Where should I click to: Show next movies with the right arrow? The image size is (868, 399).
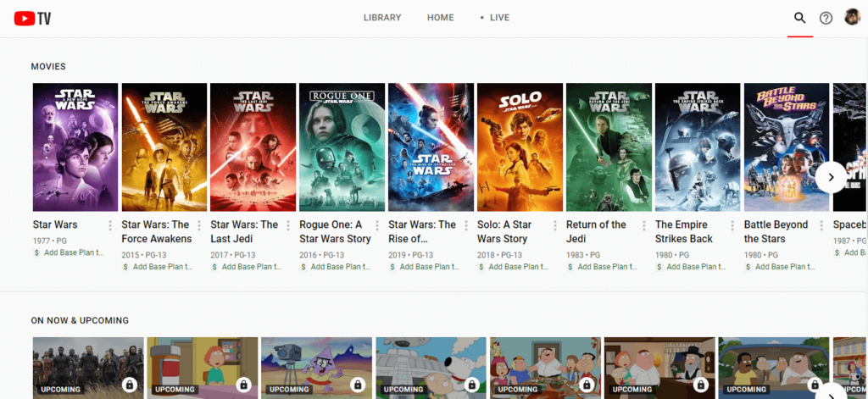[x=831, y=177]
